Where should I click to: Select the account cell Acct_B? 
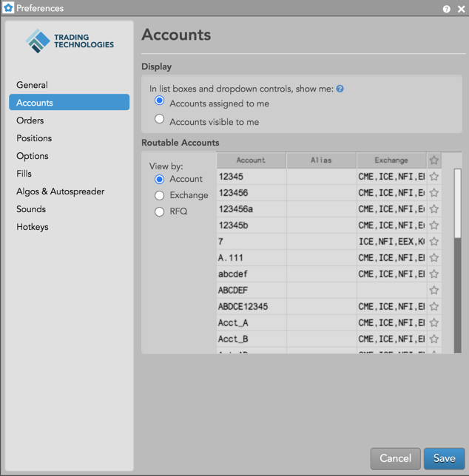click(x=252, y=339)
